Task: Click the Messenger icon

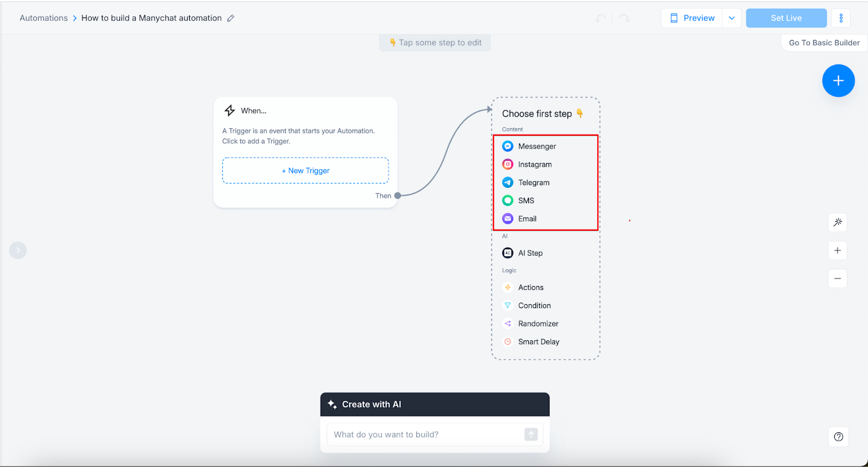Action: [x=508, y=146]
